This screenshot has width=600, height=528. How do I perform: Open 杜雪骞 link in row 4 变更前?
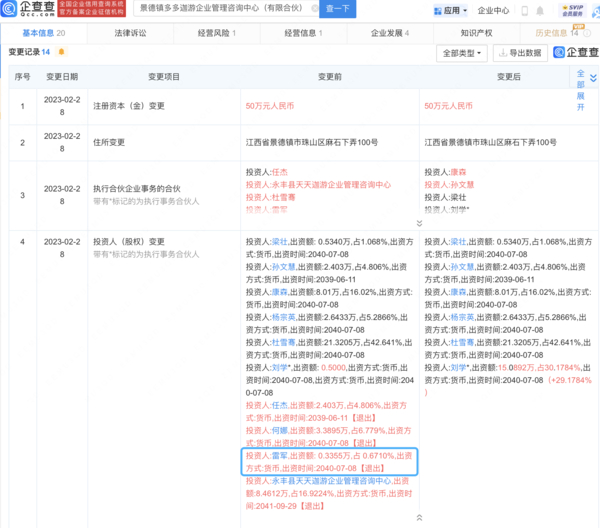coord(284,343)
